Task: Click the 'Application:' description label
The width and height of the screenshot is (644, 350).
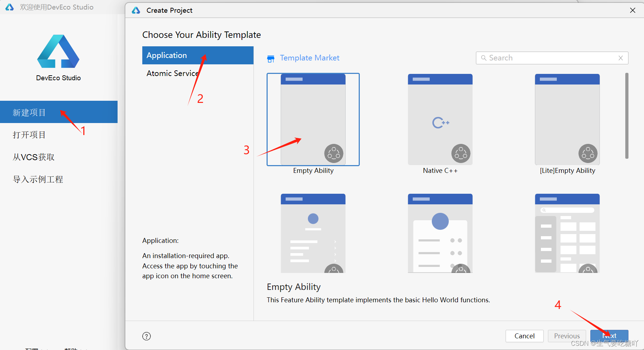Action: (x=160, y=241)
